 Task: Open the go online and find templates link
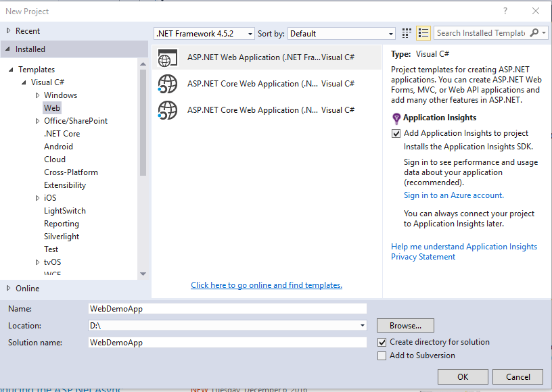(266, 285)
